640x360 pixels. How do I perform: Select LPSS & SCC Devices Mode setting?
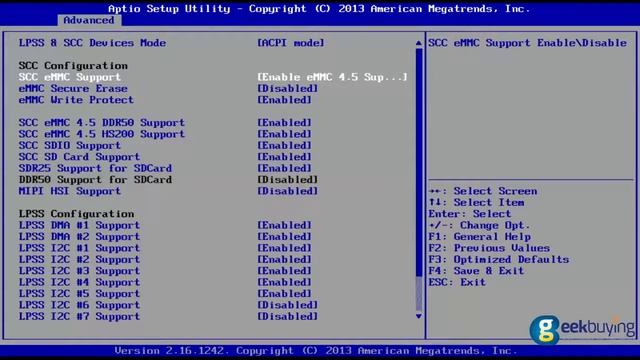point(92,43)
